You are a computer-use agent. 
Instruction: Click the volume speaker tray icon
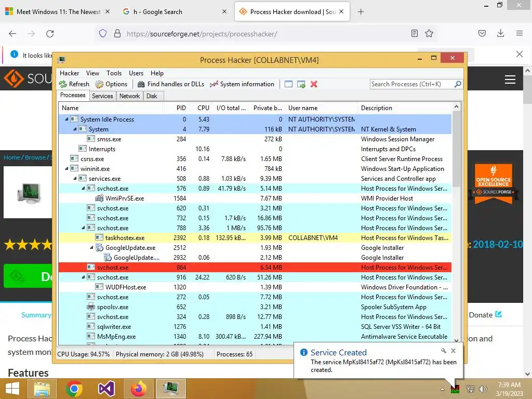[x=483, y=389]
